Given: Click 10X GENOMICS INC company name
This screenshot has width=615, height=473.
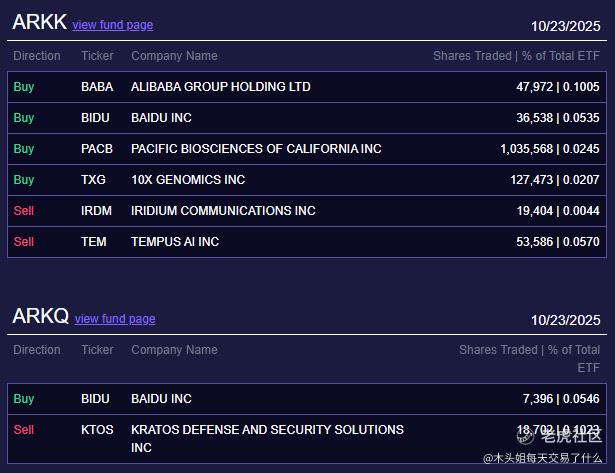Looking at the screenshot, I should [188, 180].
